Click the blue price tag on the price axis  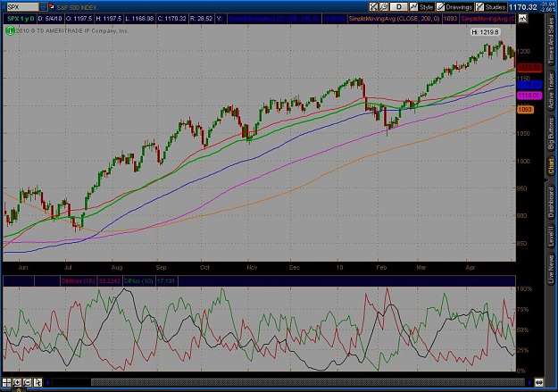point(529,85)
